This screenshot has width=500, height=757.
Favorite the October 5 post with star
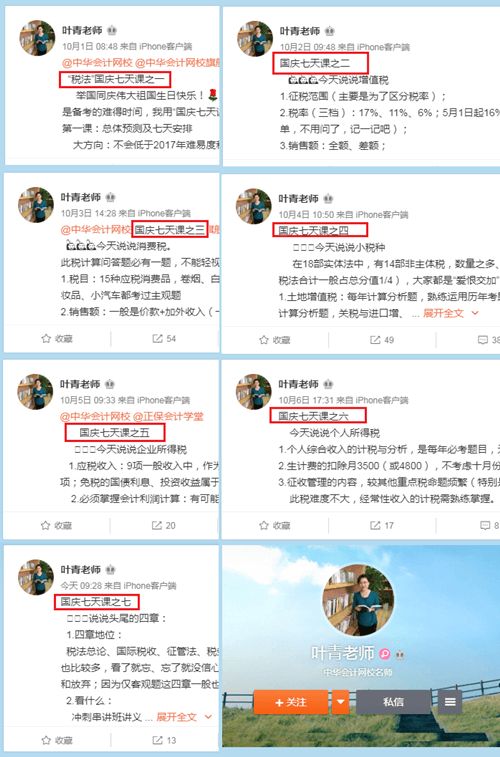(45, 525)
